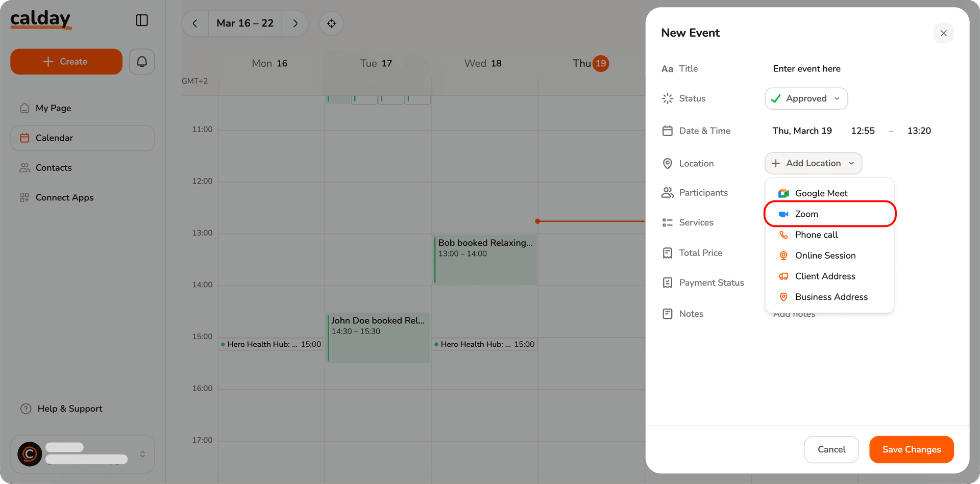Click the crosshair locate-today icon on calendar
Viewport: 980px width, 484px height.
click(x=331, y=23)
